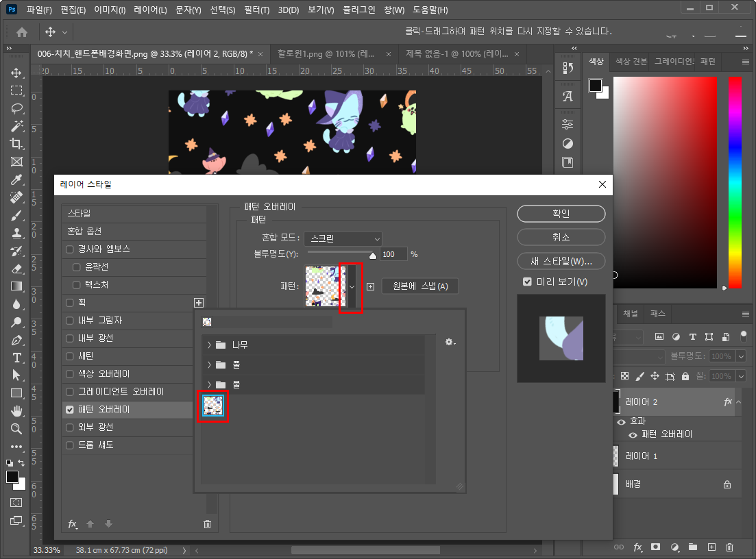Select 스타일 row in styles list
Image resolution: width=756 pixels, height=559 pixels.
(134, 214)
